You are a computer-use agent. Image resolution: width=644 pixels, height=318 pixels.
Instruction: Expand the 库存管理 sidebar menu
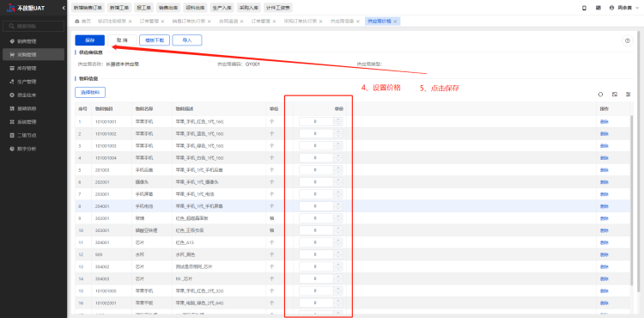[x=33, y=68]
